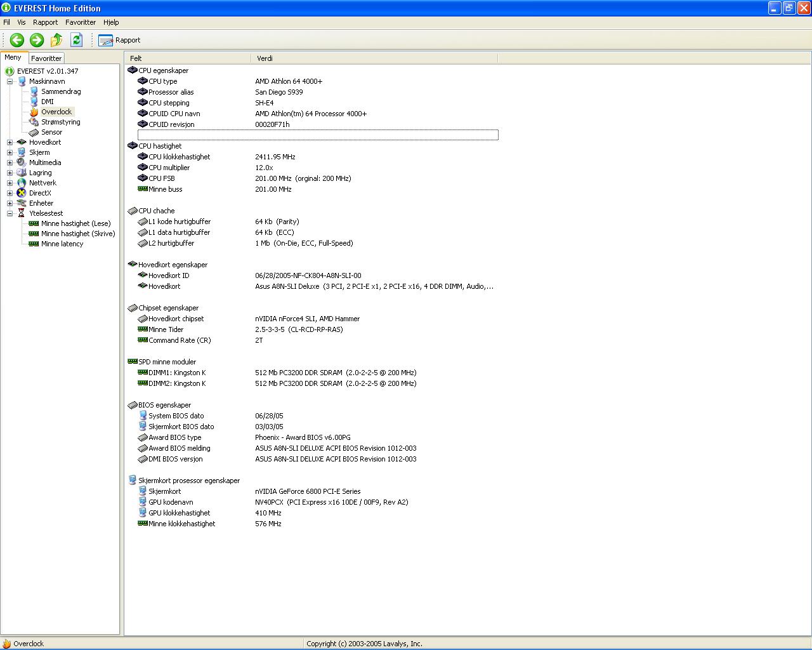Click the Hovedkort ID row icon
812x650 pixels.
point(143,275)
